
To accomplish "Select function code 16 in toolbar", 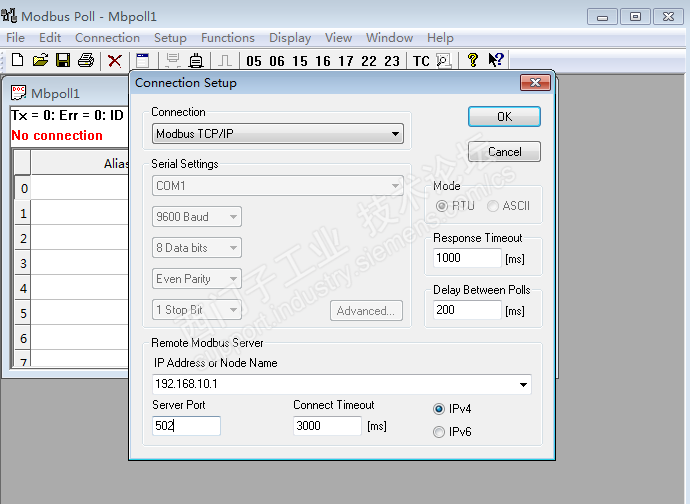I will [323, 61].
